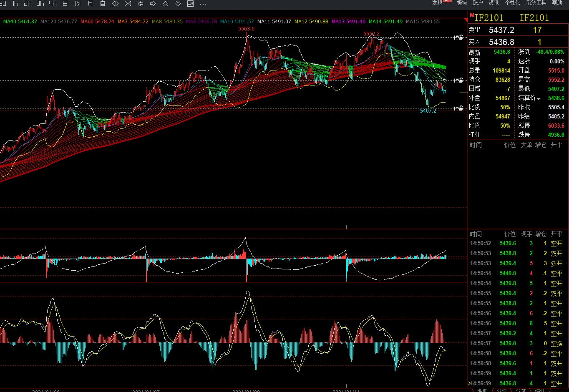Click the bottom 预警 alert line label

pos(458,108)
